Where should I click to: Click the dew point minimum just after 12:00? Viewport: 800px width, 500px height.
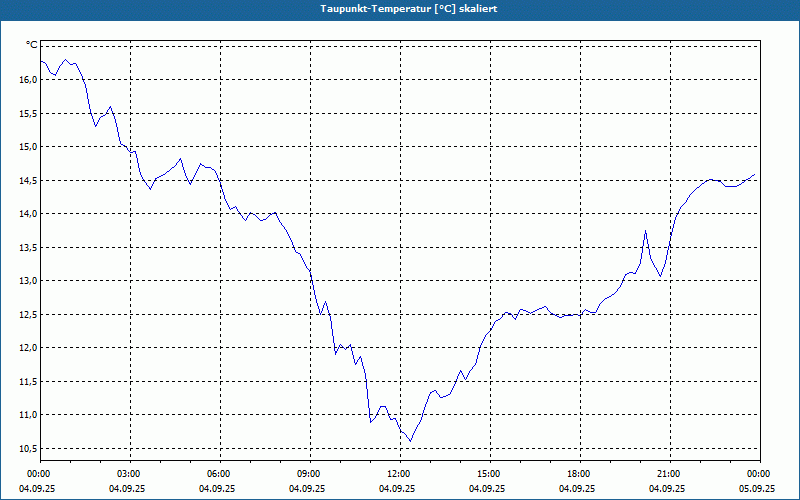tap(411, 441)
